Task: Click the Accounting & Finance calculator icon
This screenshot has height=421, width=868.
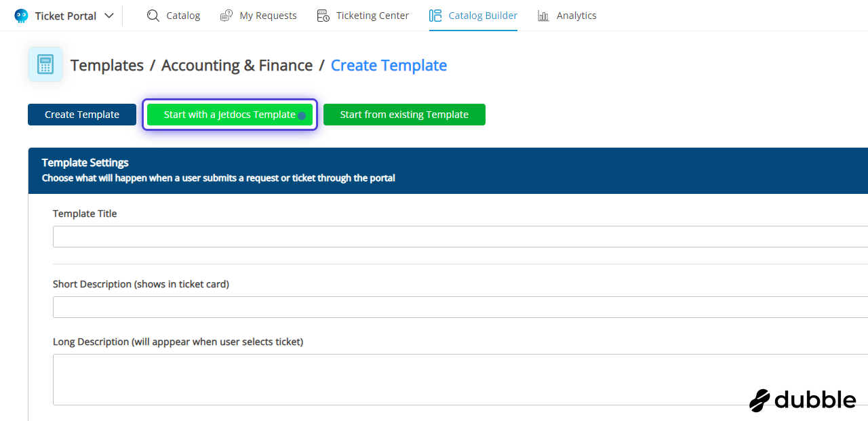Action: tap(45, 64)
